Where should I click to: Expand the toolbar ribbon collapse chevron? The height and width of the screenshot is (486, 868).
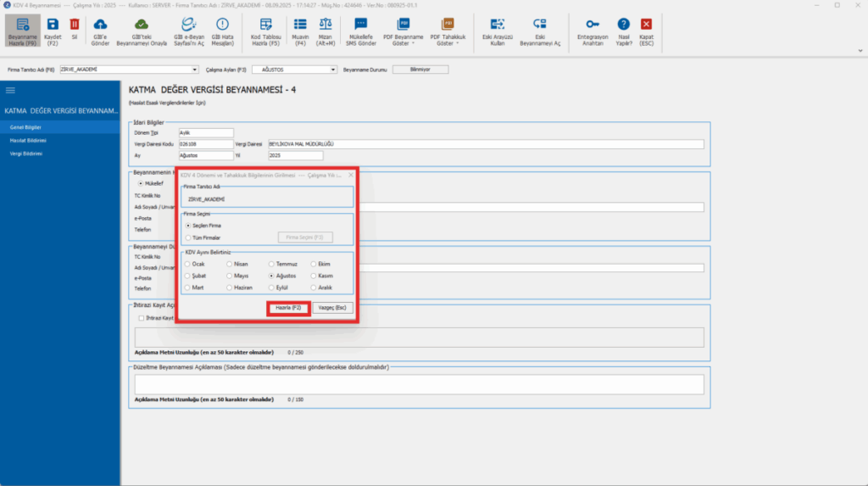[860, 51]
